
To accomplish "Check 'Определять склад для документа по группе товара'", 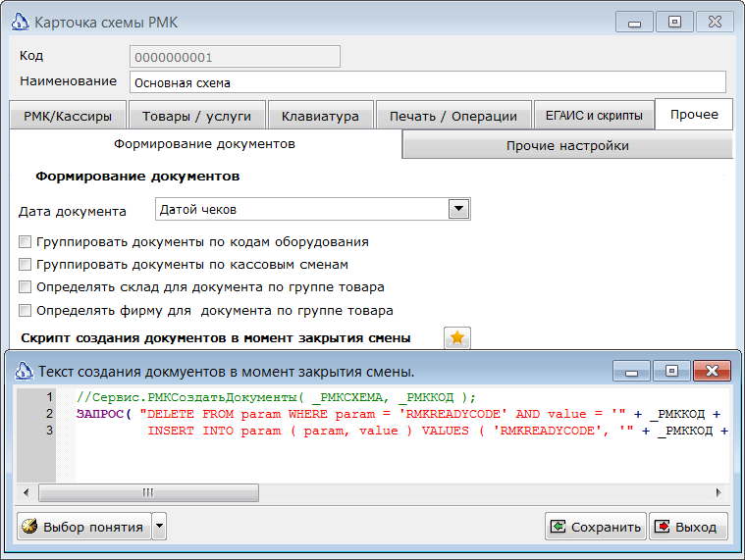I will click(x=25, y=287).
